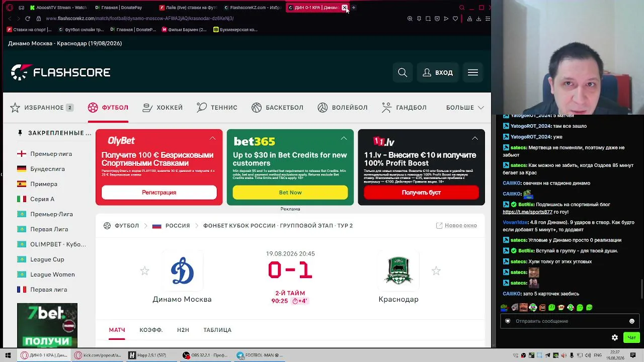
Task: Open OBS 32.2.1 in taskbar
Action: pyautogui.click(x=206, y=355)
